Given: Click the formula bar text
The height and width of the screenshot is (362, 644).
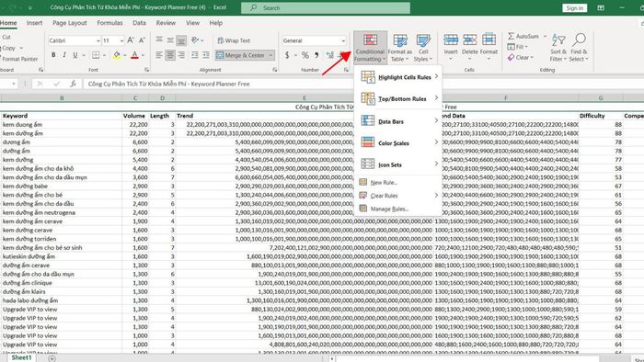Looking at the screenshot, I should pos(168,84).
